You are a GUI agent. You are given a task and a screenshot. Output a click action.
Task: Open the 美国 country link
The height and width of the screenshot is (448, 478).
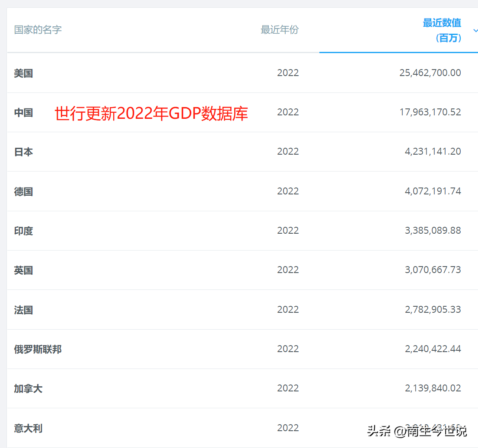(x=23, y=73)
